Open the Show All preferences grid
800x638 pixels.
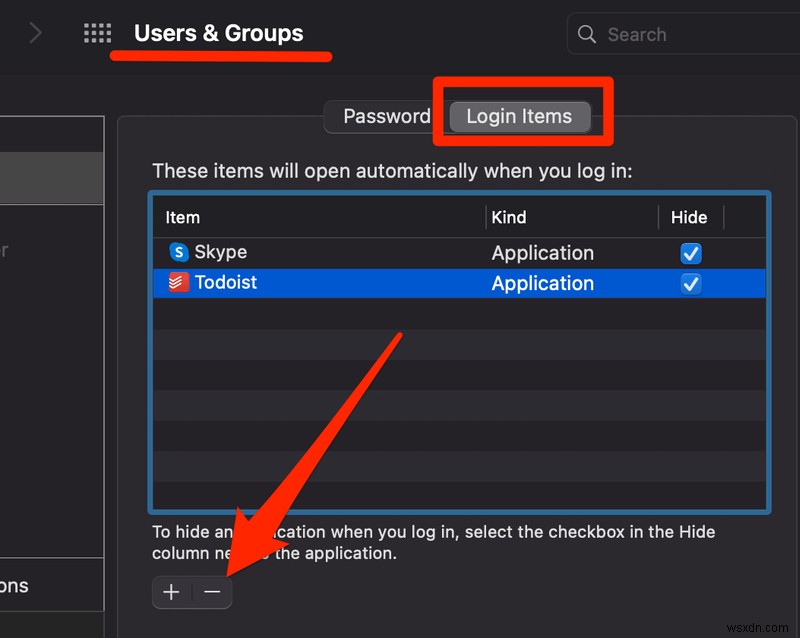tap(97, 33)
